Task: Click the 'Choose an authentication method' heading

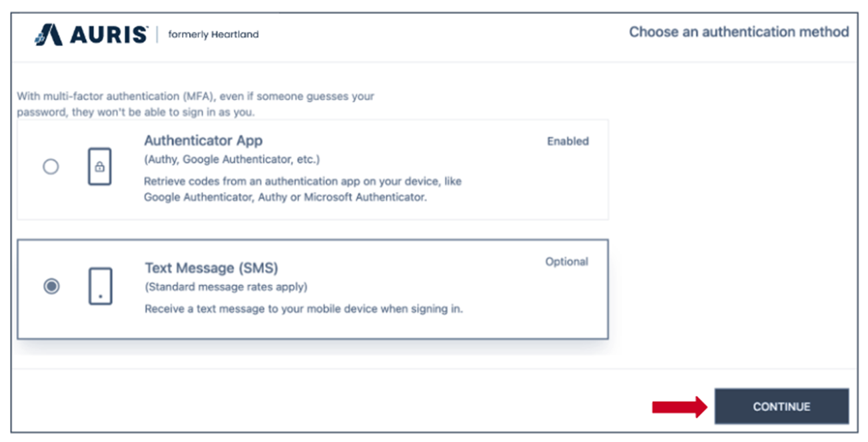Action: 739,32
